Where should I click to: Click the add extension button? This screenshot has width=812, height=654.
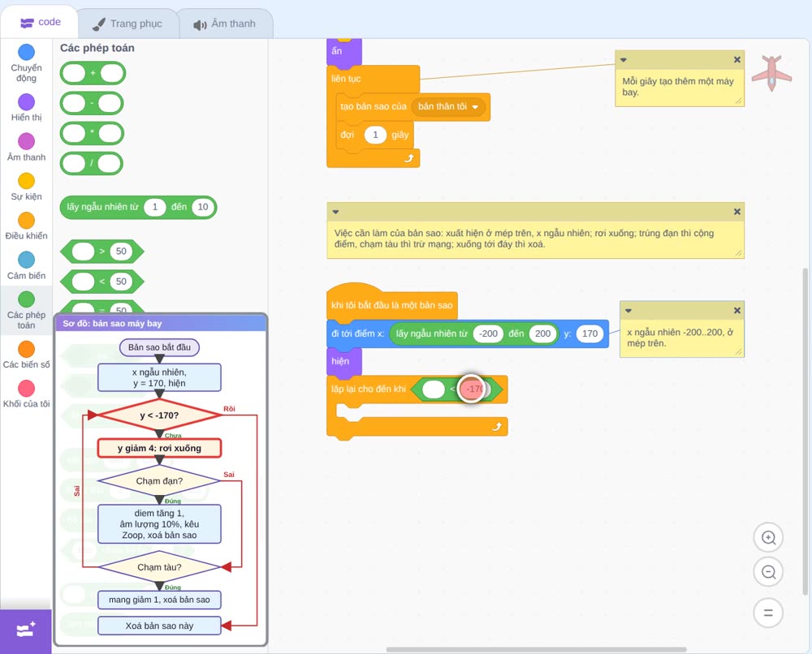point(26,630)
